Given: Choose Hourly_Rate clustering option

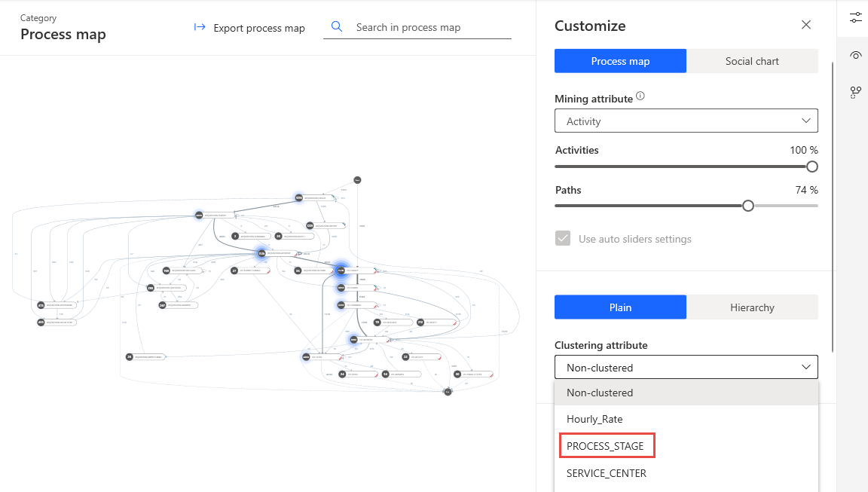Looking at the screenshot, I should [x=595, y=419].
